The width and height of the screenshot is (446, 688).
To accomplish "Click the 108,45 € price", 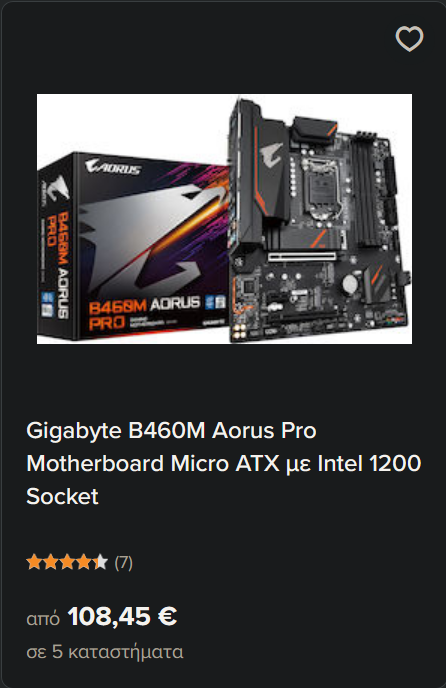I will pos(122,616).
